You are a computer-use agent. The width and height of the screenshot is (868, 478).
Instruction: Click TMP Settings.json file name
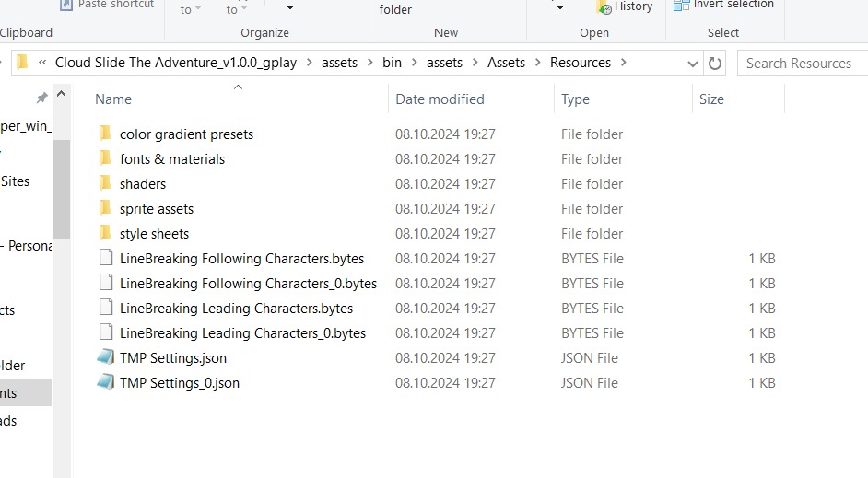172,358
